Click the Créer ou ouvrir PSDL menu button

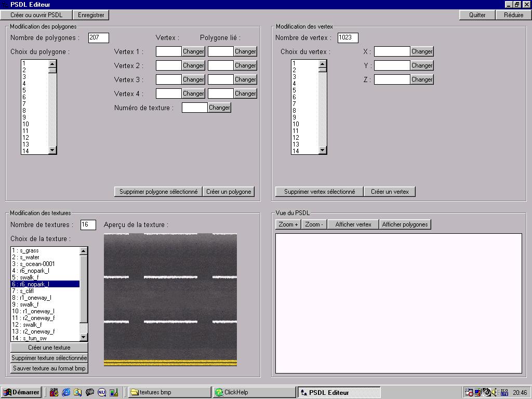[36, 15]
